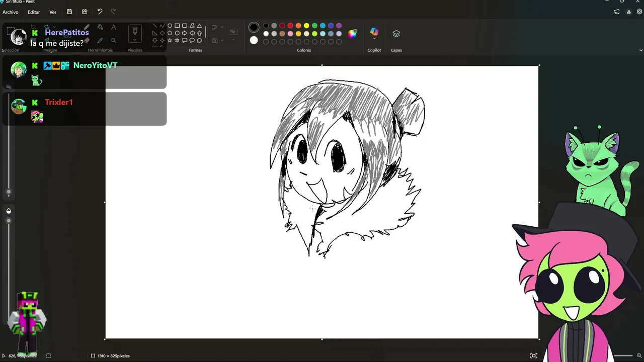Click the Copilot button

coord(374,32)
